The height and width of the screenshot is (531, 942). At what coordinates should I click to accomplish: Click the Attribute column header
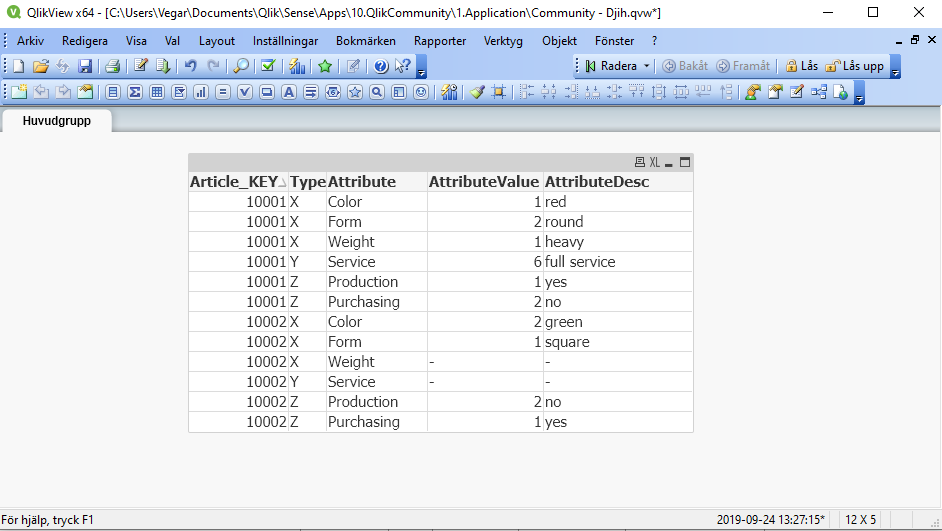pos(377,182)
